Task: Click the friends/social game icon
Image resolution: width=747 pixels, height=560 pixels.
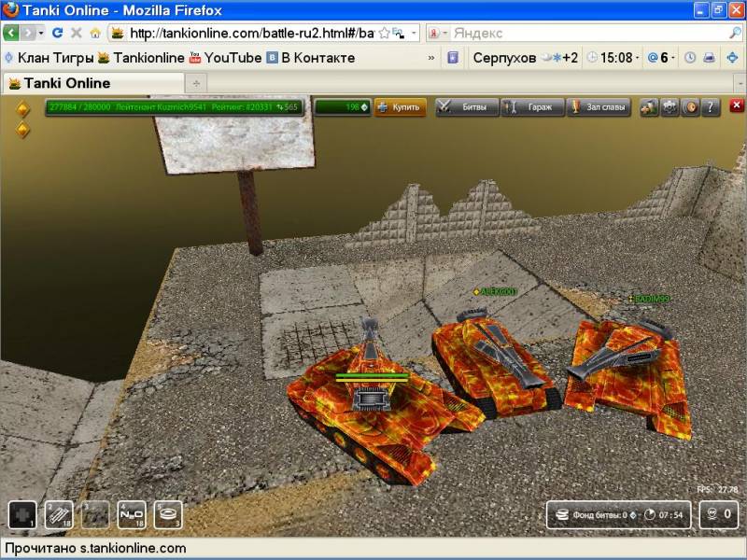Action: point(648,107)
